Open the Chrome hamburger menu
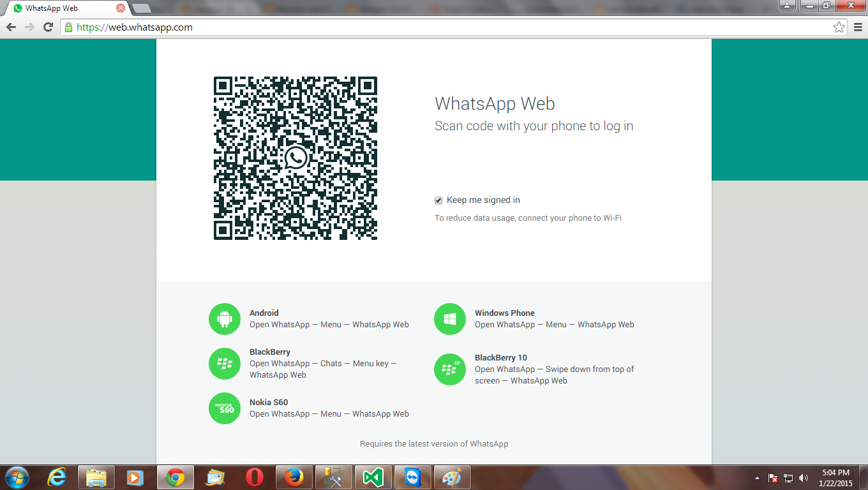Viewport: 868px width, 490px height. [x=857, y=27]
